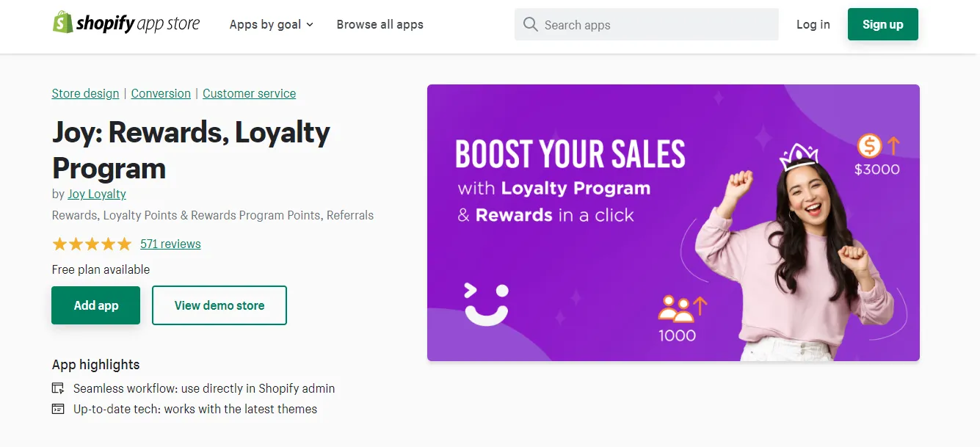
Task: Click the Shopify shopping bag logo icon
Action: tap(62, 23)
